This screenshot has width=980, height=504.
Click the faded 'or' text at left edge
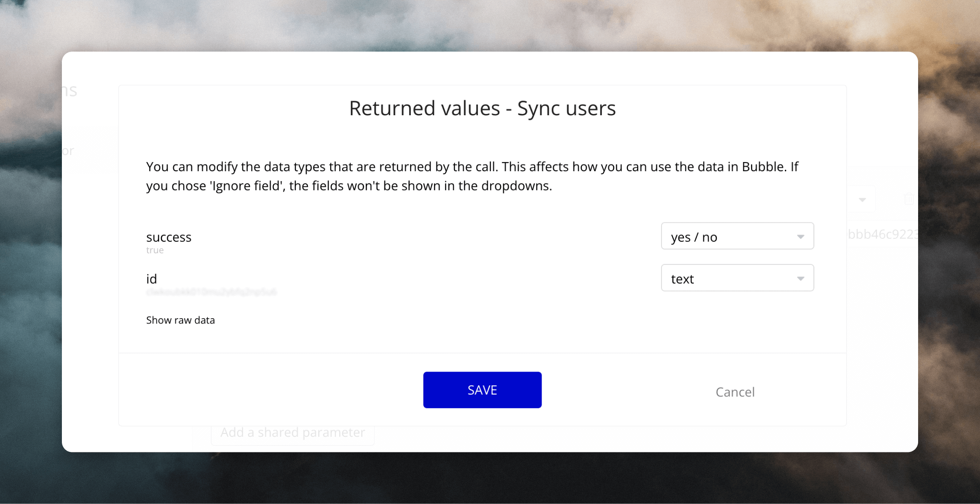tap(68, 151)
